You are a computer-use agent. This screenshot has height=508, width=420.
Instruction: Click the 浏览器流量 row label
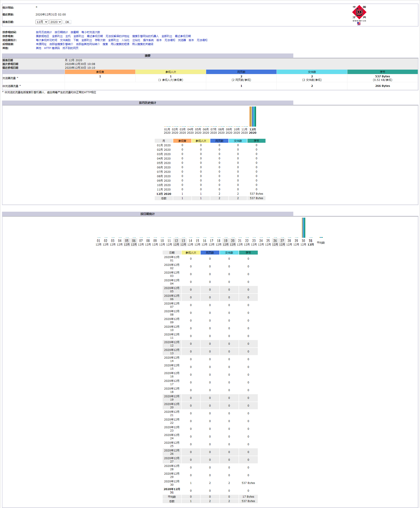point(10,78)
